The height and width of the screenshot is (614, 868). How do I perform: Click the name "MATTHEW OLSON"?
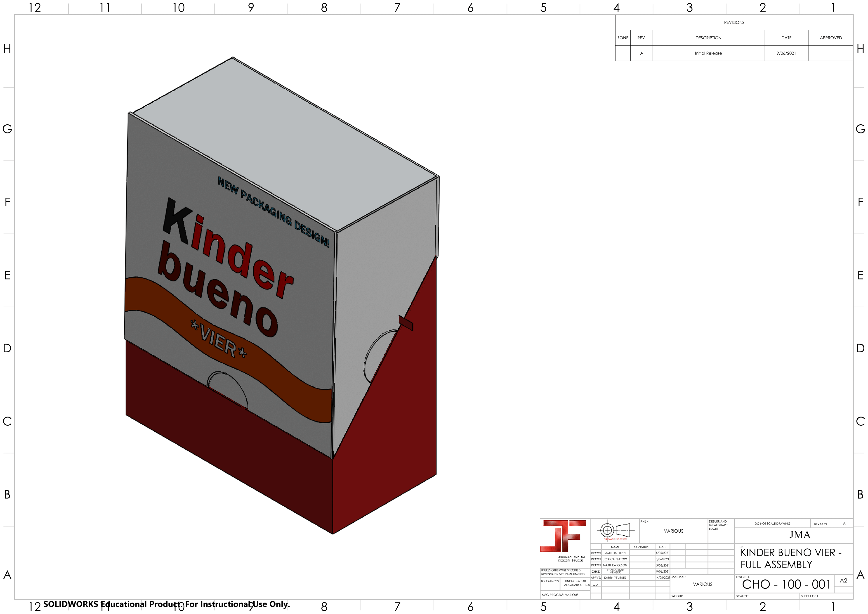(615, 565)
